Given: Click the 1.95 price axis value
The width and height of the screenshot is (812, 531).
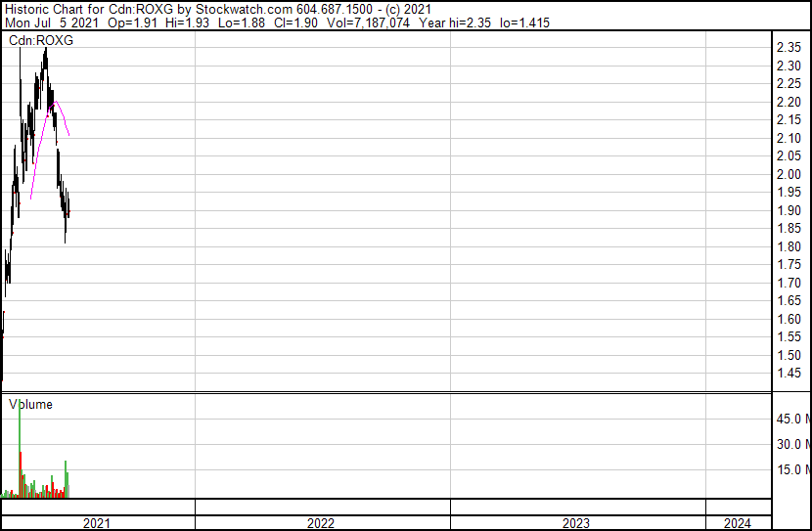Looking at the screenshot, I should pos(789,192).
